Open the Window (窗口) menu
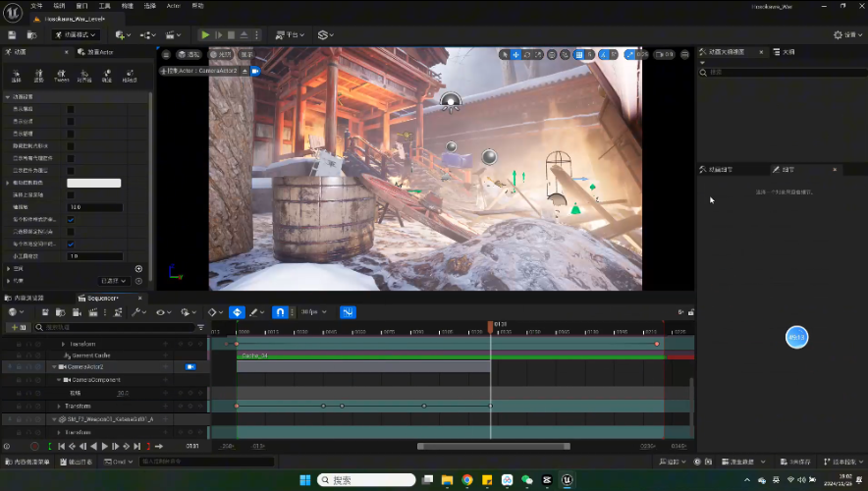Viewport: 868px width, 491px height. click(81, 6)
